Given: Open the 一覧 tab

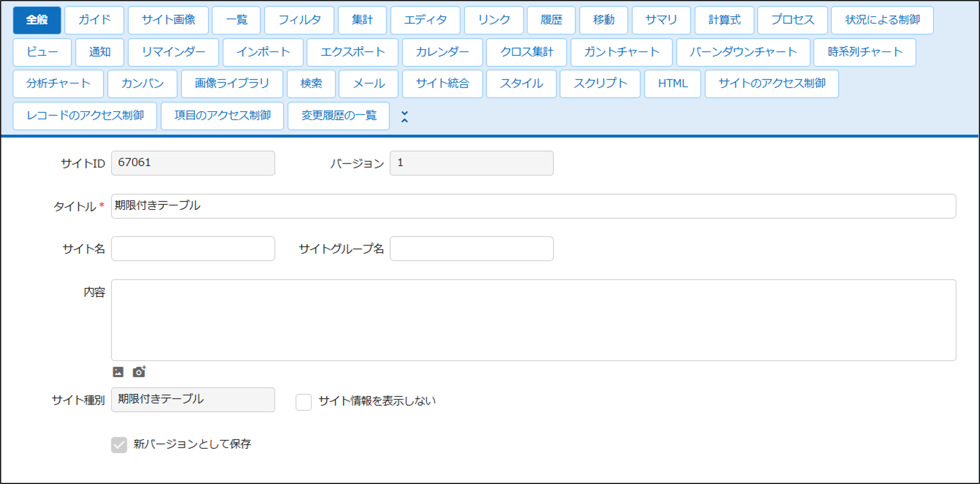Looking at the screenshot, I should tap(237, 20).
